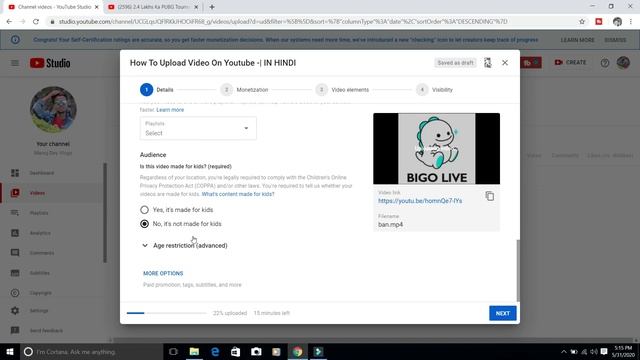Click the YouTube Studio logo
Image resolution: width=640 pixels, height=360 pixels.
click(x=50, y=63)
